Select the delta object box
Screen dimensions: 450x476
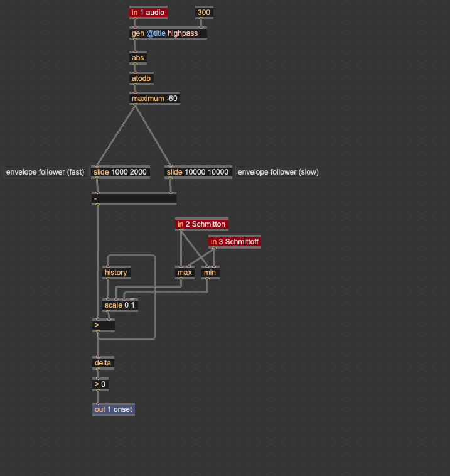pos(104,363)
